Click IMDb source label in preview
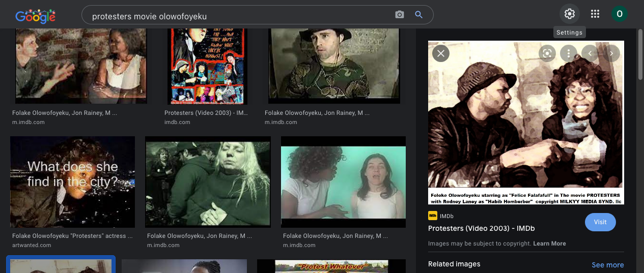 click(x=446, y=216)
